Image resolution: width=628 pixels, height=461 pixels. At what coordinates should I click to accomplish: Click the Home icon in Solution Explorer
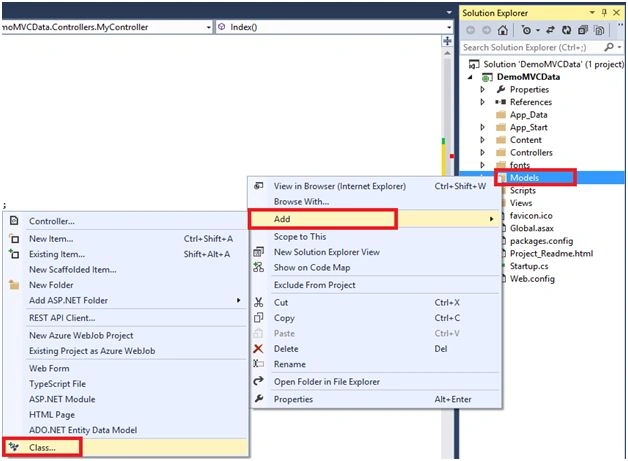click(x=502, y=30)
